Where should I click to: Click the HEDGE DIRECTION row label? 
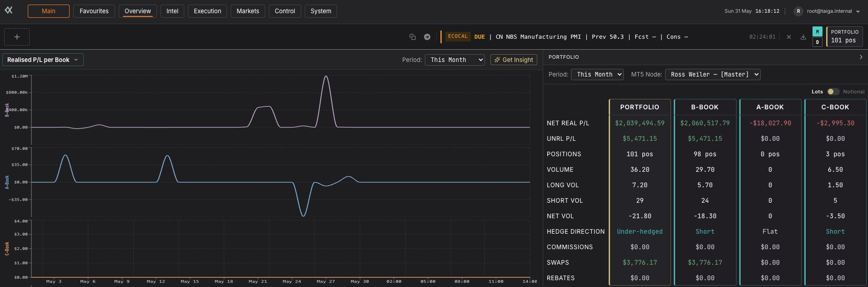[575, 231]
